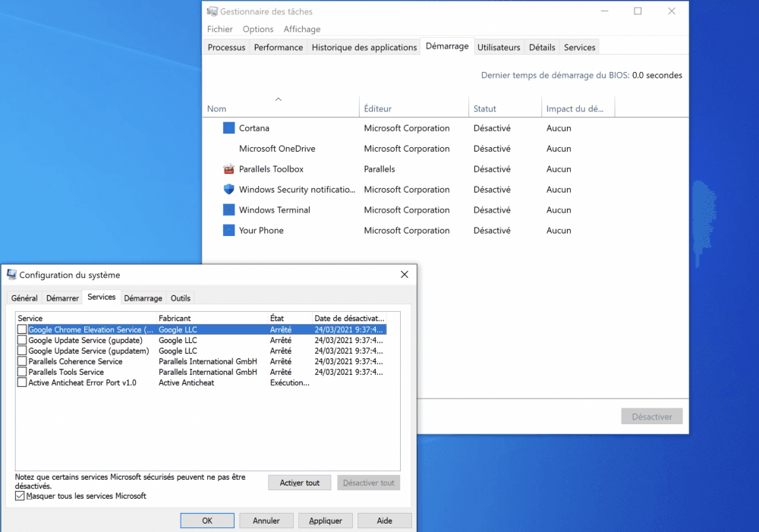Select the Microsoft OneDrive startup row

pos(277,149)
